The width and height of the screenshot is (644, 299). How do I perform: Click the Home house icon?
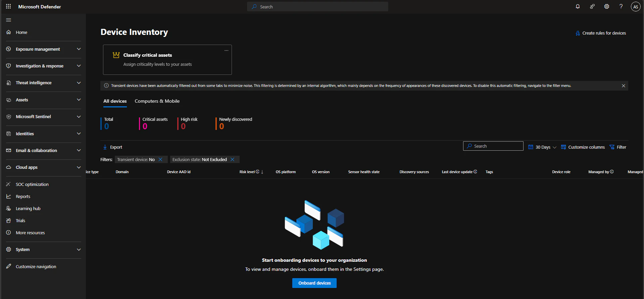click(9, 32)
